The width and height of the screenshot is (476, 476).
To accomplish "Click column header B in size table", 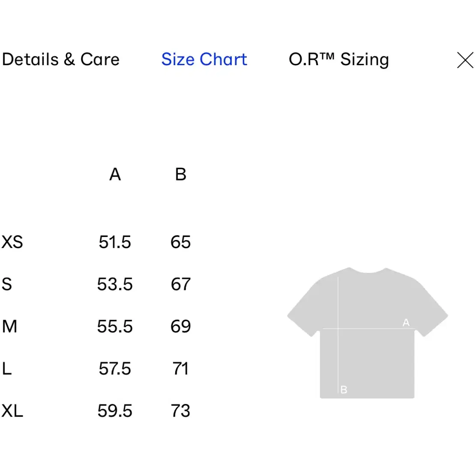I will [x=181, y=174].
